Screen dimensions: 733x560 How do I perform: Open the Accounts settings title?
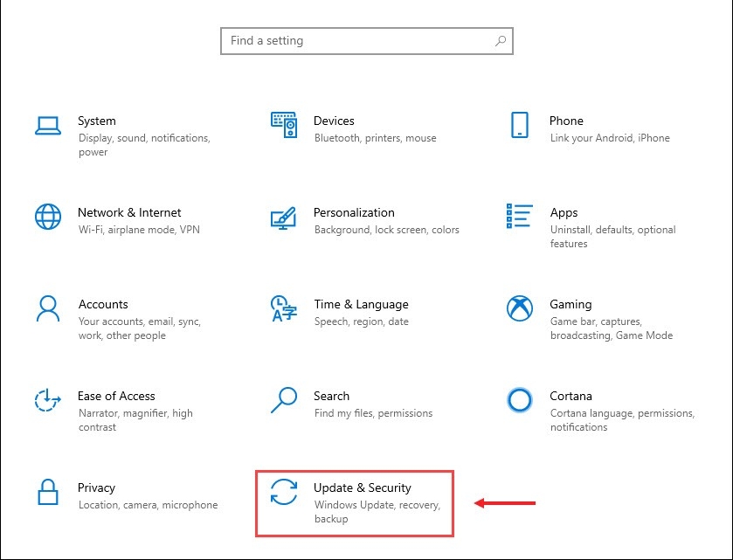click(103, 304)
